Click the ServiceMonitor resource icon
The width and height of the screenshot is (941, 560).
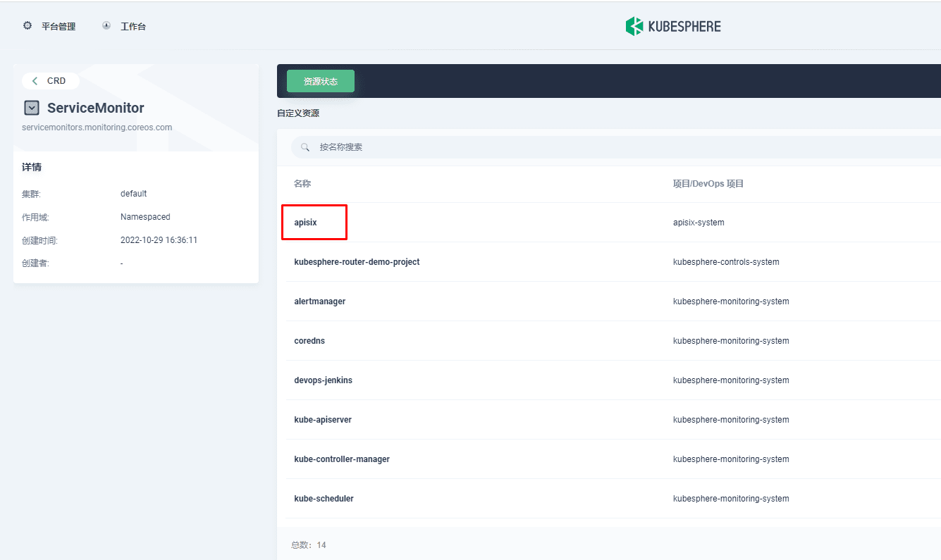pyautogui.click(x=32, y=108)
